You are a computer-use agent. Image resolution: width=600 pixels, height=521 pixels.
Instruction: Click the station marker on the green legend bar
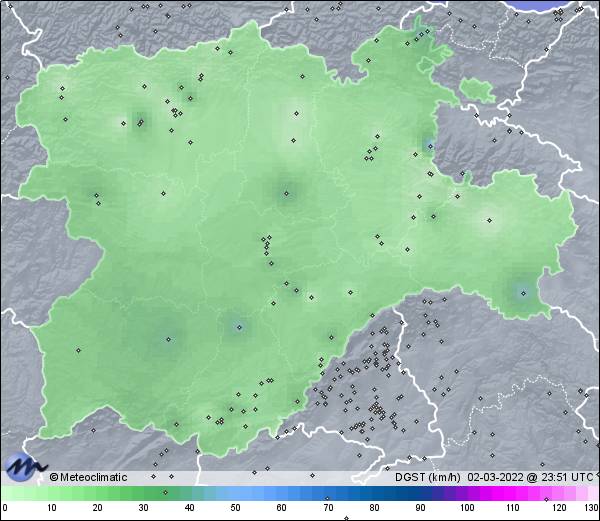(x=165, y=492)
